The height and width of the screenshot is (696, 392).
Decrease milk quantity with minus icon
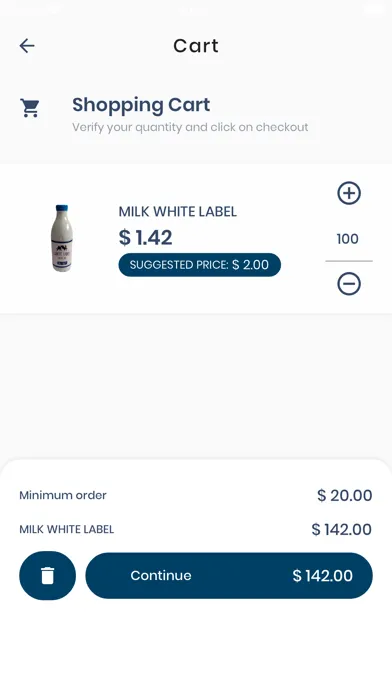point(349,284)
